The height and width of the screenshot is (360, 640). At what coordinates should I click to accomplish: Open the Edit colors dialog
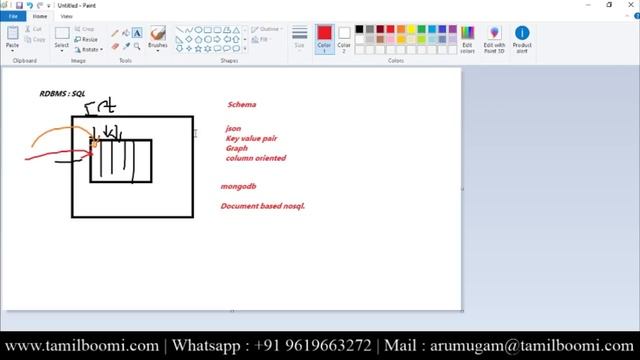click(467, 39)
